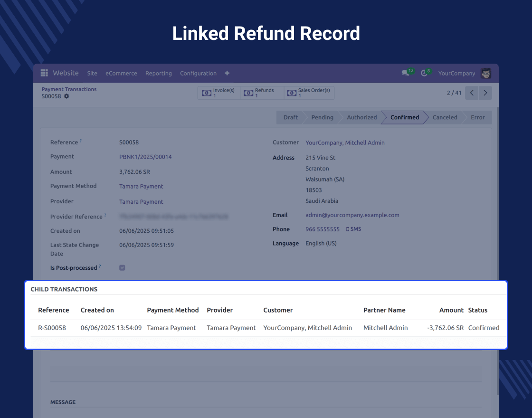Screen dimensions: 532x418
Task: Open child transaction R-S00058 reference
Action: click(x=52, y=328)
